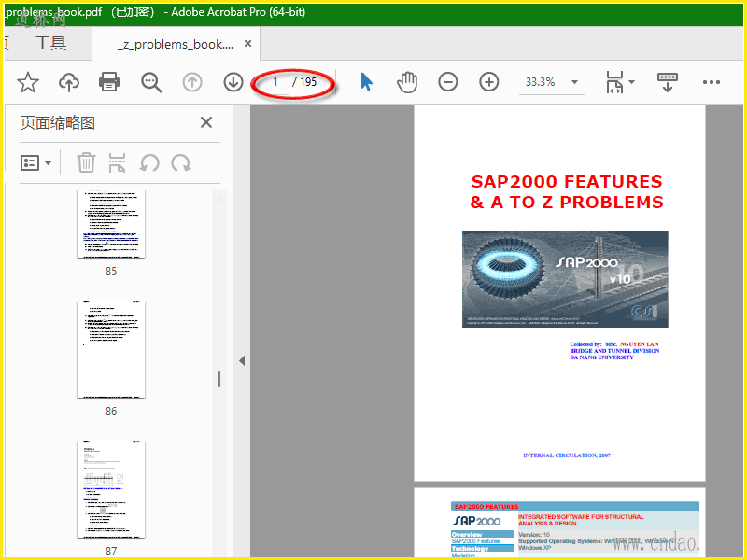Click the NGUYEN LAN author text

(x=640, y=343)
